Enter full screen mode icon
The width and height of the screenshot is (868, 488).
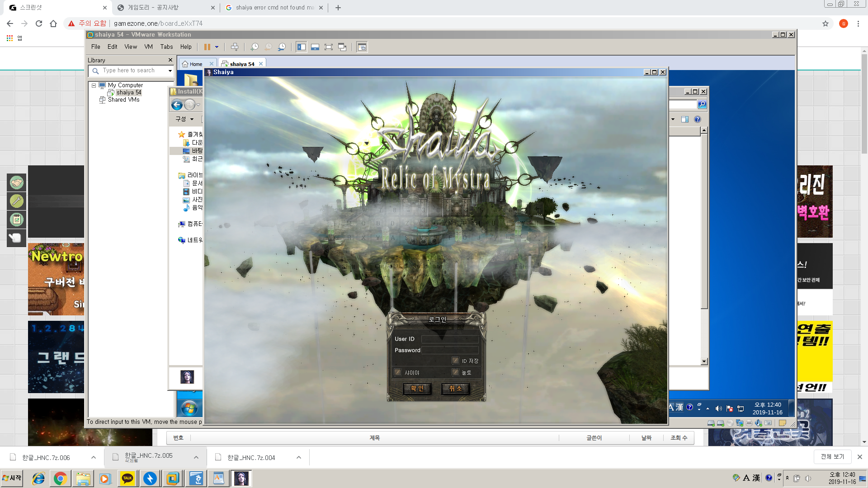pyautogui.click(x=329, y=47)
